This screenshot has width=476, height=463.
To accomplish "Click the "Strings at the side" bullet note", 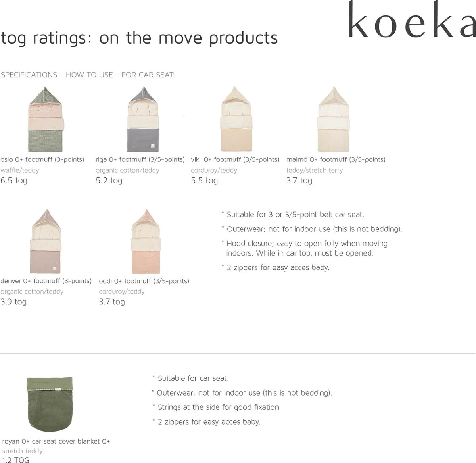I will pos(218,407).
